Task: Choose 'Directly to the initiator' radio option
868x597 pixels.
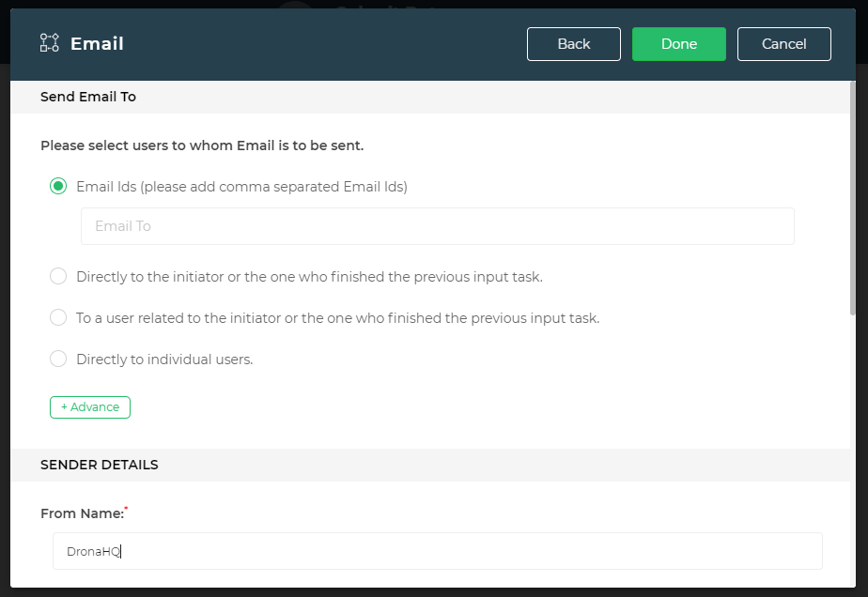Action: (58, 277)
